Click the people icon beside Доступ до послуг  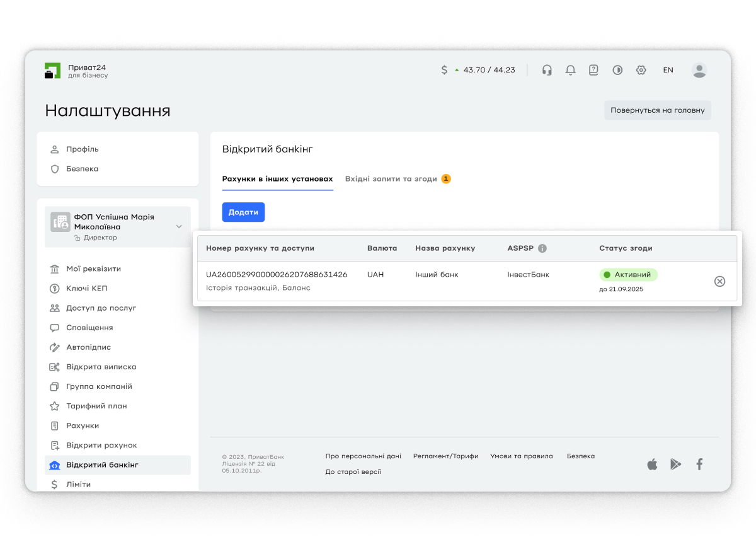pos(55,308)
